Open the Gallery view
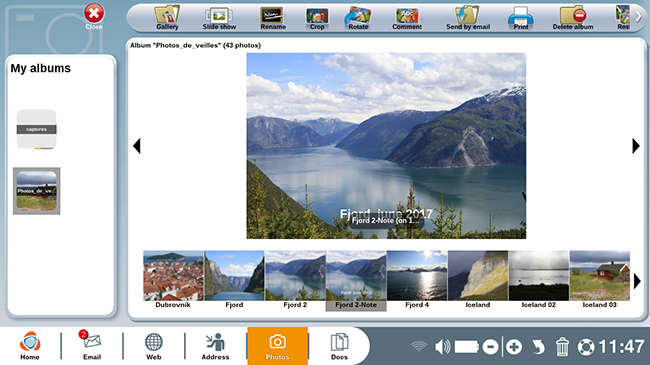Screen dimensions: 650x365 [167, 18]
